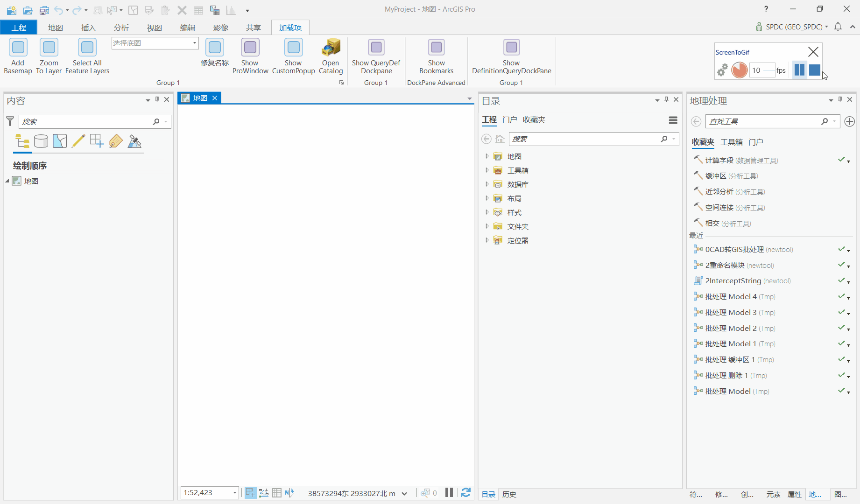This screenshot has width=860, height=504.
Task: Open the map scale dropdown
Action: [x=234, y=493]
